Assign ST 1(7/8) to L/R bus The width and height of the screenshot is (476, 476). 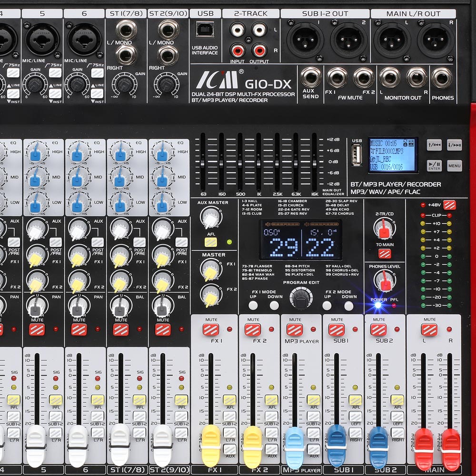coord(139,432)
